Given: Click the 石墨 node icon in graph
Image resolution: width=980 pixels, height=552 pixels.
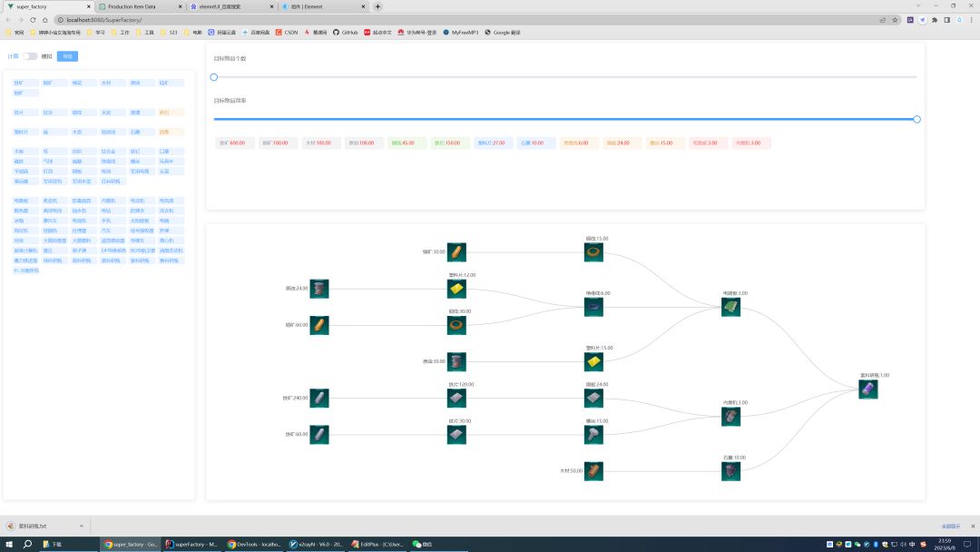Looking at the screenshot, I should pyautogui.click(x=730, y=471).
